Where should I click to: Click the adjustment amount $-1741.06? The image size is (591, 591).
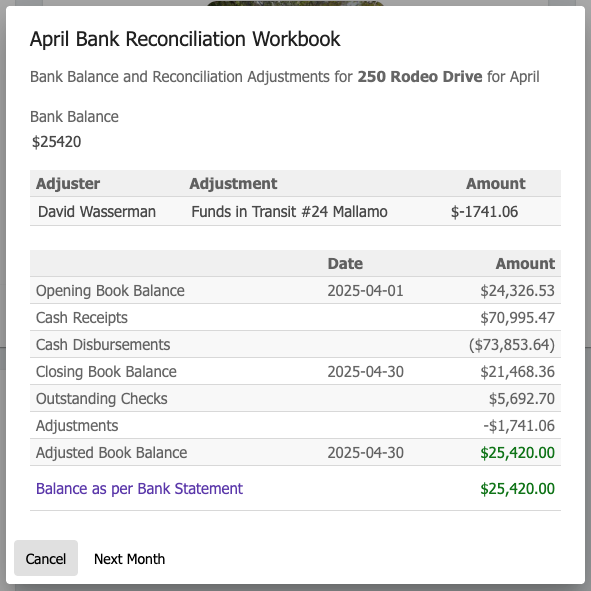484,211
